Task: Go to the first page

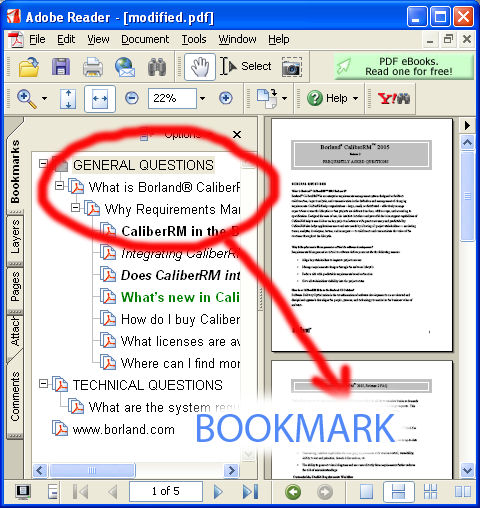Action: tap(80, 491)
